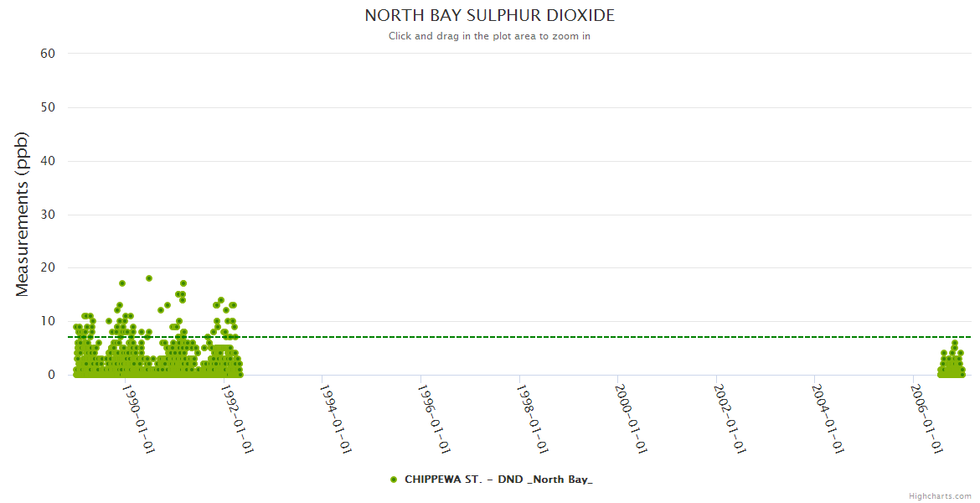The width and height of the screenshot is (980, 503).
Task: Click the 30 label on the y-axis
Action: tap(48, 215)
